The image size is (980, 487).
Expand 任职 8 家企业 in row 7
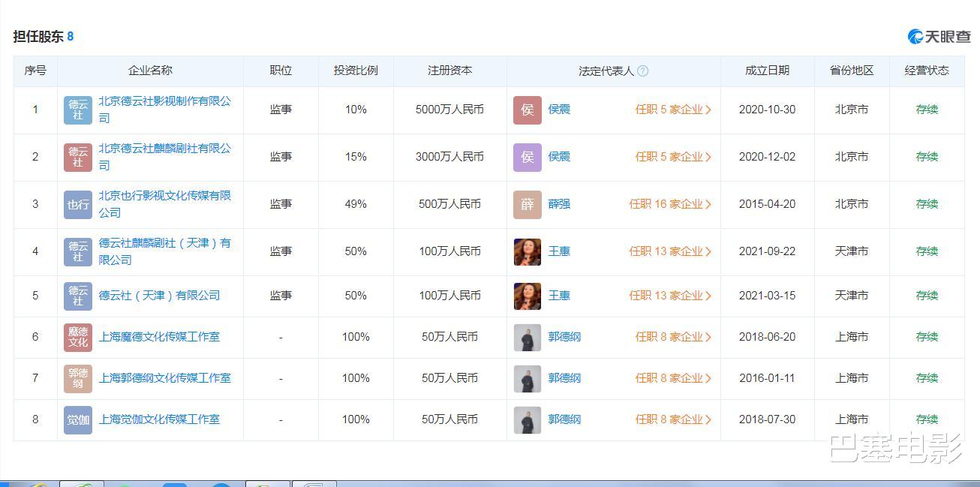[673, 378]
